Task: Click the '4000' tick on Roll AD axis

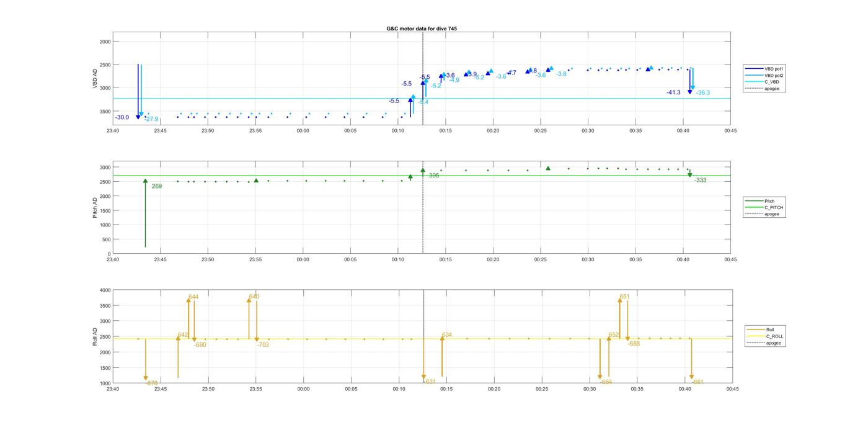Action: 105,290
